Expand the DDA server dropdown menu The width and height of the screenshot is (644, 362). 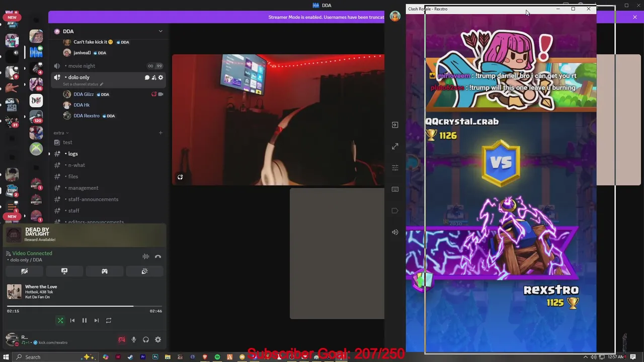click(x=160, y=31)
